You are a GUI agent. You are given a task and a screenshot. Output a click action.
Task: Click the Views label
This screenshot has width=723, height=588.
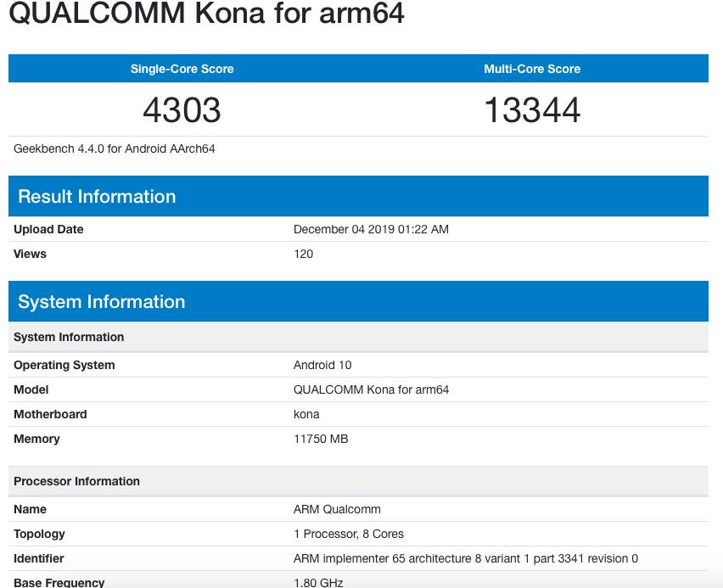click(x=30, y=254)
